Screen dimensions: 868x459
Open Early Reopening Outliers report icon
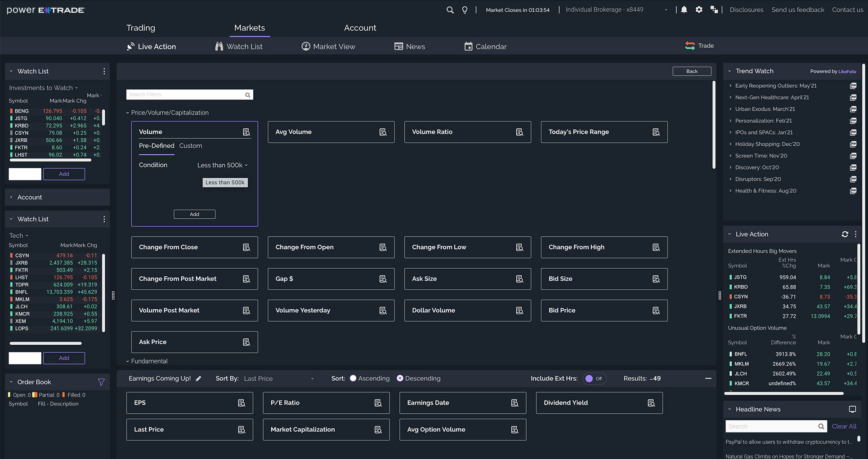(853, 86)
